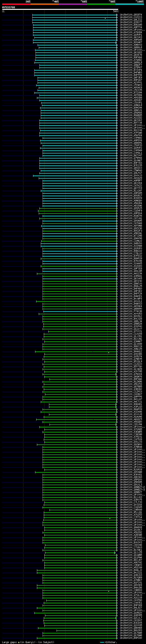Click the red 20% identity legend segment

point(16,4)
